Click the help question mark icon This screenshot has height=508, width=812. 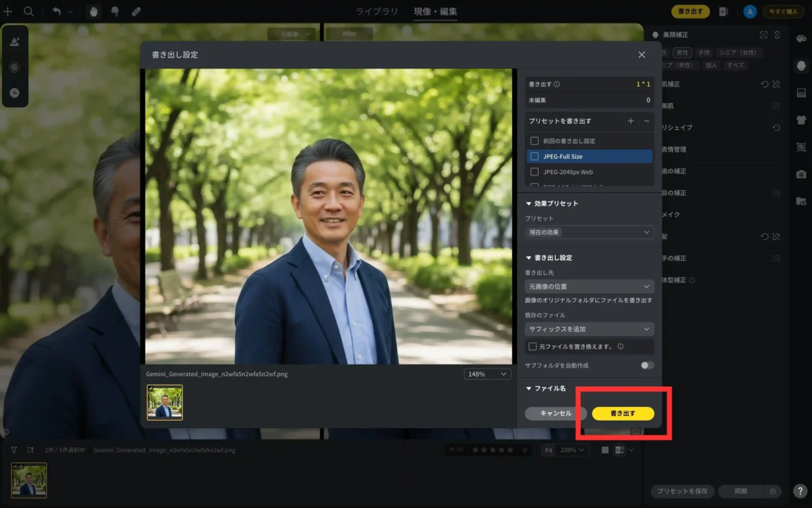800,492
